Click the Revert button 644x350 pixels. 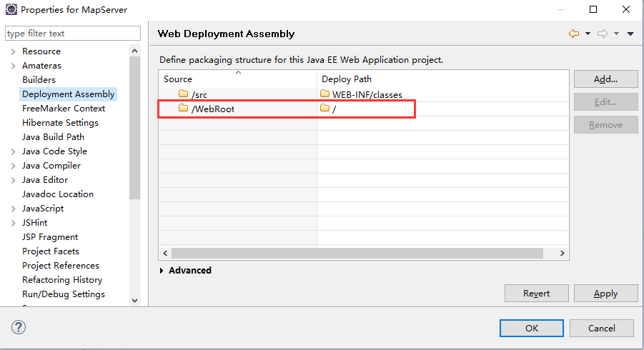pyautogui.click(x=536, y=294)
